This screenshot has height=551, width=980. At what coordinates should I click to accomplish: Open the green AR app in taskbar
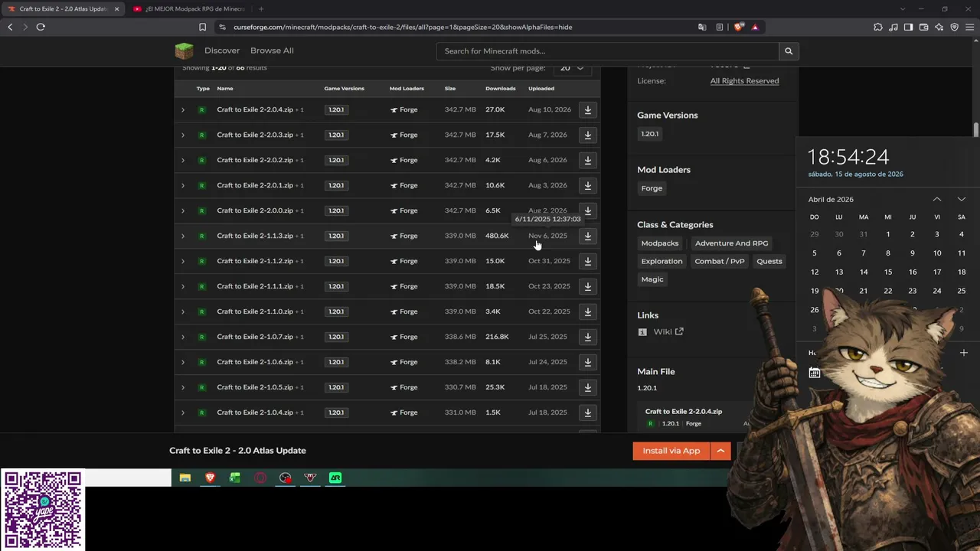(x=335, y=478)
